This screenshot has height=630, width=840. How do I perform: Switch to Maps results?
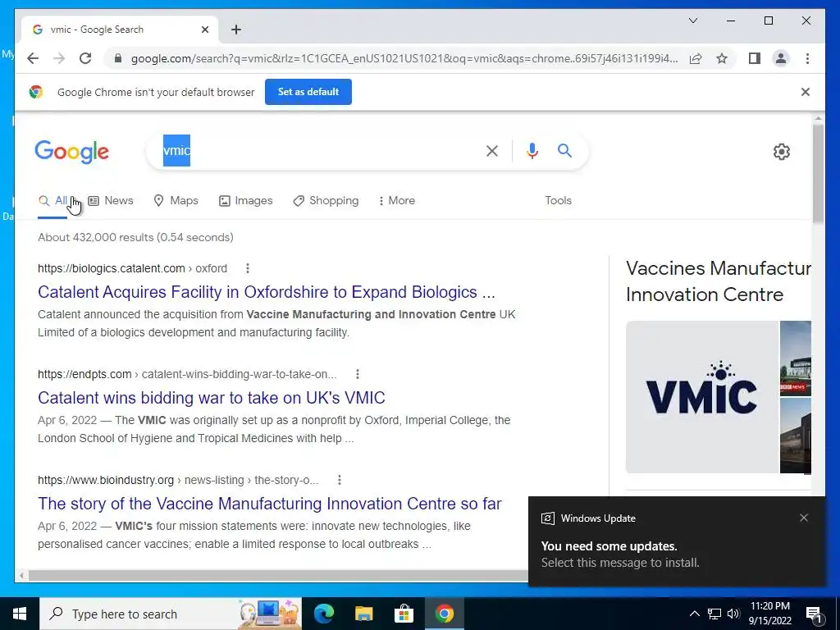(176, 200)
